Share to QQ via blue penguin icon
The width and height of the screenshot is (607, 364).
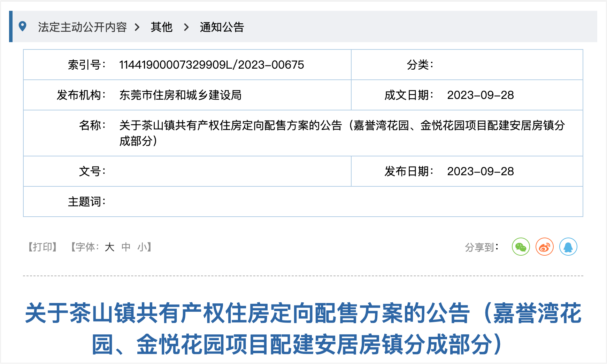568,247
